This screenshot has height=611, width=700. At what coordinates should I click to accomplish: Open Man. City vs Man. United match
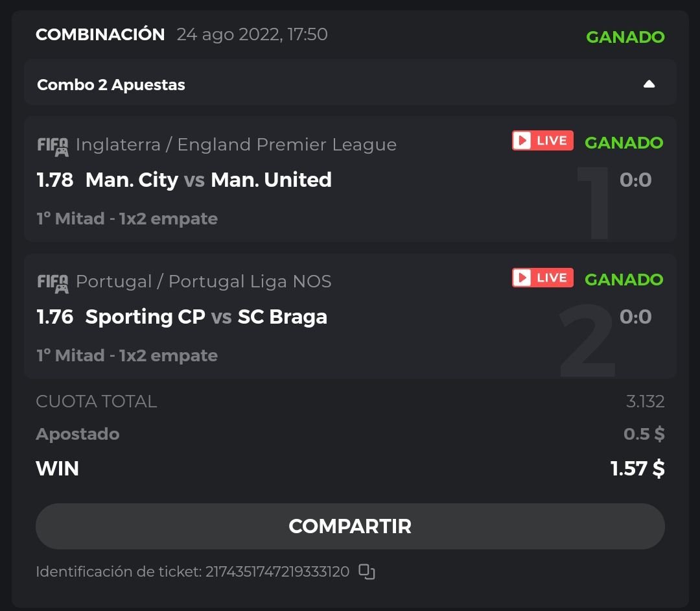[x=208, y=180]
